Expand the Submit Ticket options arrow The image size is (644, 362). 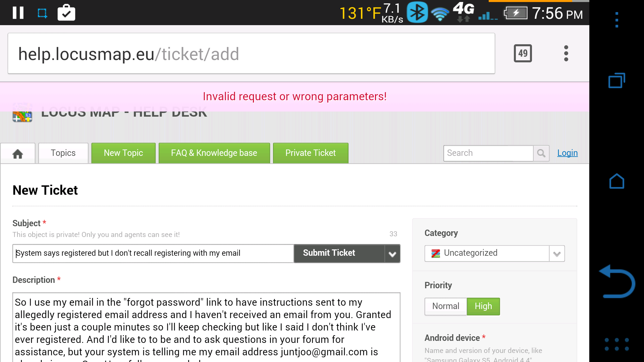[392, 254]
